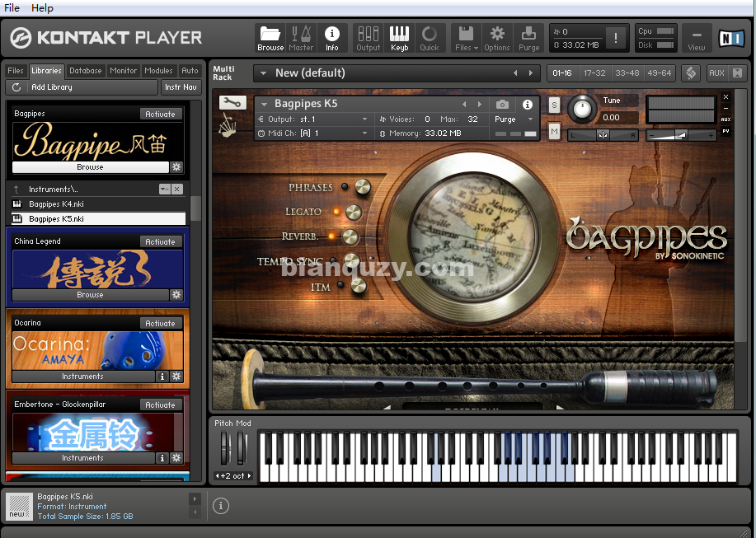
Task: Open Ocarina library info icon
Action: click(x=162, y=377)
